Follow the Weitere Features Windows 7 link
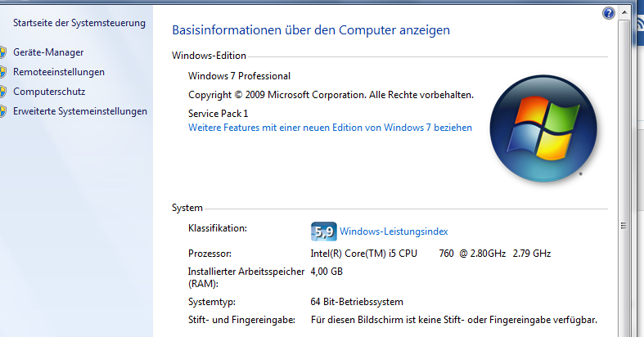 click(x=330, y=128)
